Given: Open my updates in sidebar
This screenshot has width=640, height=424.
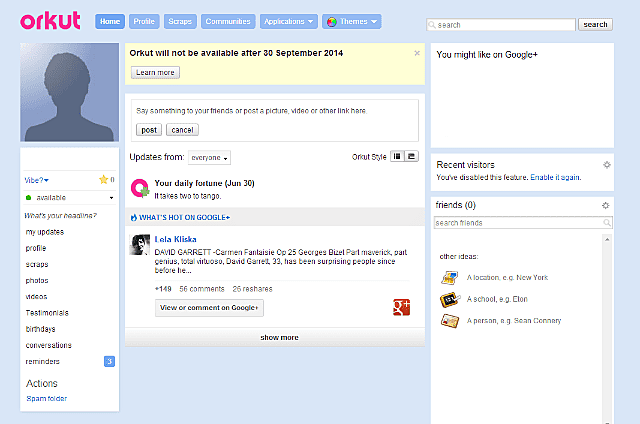Looking at the screenshot, I should (x=44, y=232).
